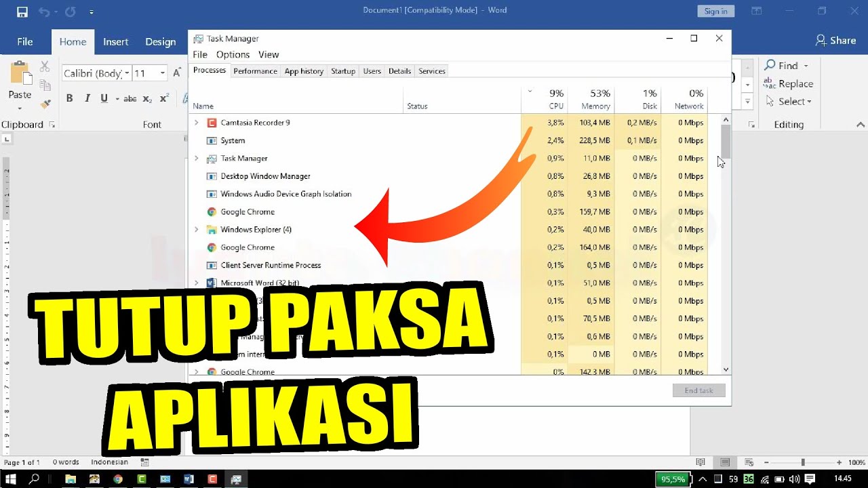This screenshot has height=488, width=868.
Task: Switch to the Details tab
Action: pos(399,71)
